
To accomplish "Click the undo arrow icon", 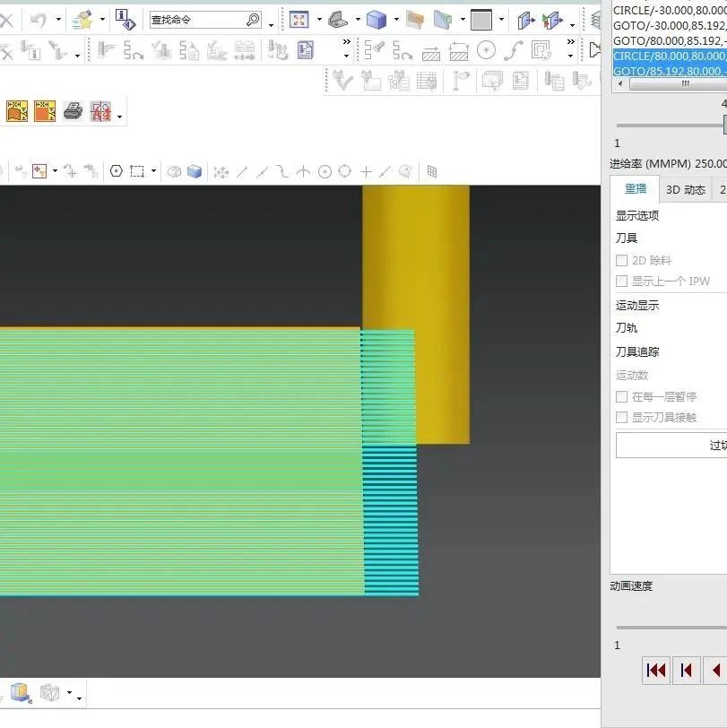I will (38, 20).
